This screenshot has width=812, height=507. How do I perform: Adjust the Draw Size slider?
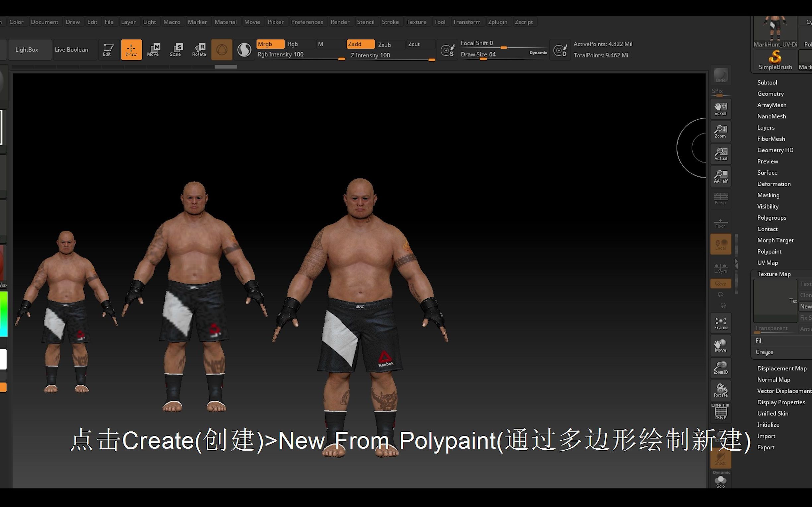483,59
